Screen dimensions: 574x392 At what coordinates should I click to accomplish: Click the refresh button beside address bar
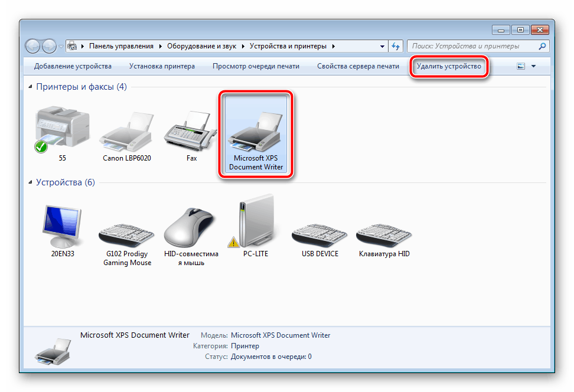click(395, 46)
